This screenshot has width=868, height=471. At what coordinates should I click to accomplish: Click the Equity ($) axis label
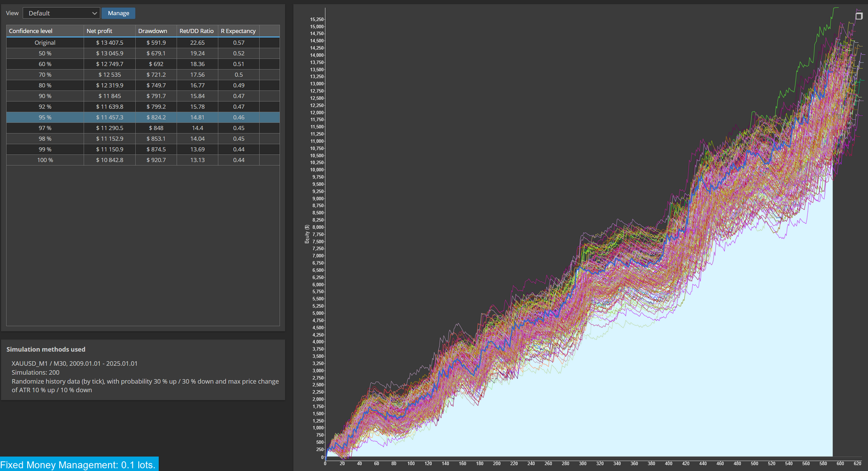click(x=307, y=234)
